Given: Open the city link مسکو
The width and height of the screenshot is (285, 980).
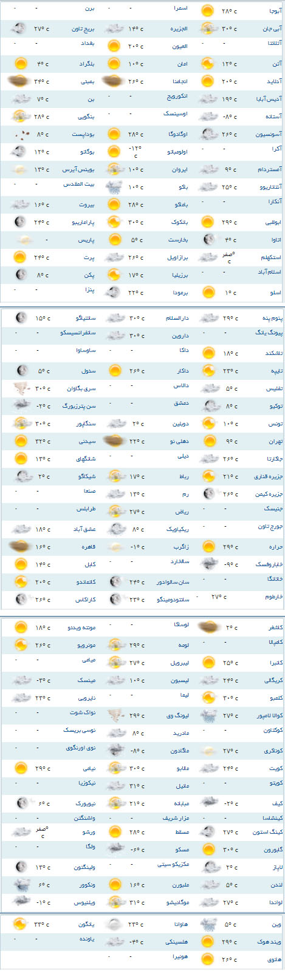Looking at the screenshot, I should pos(182,850).
